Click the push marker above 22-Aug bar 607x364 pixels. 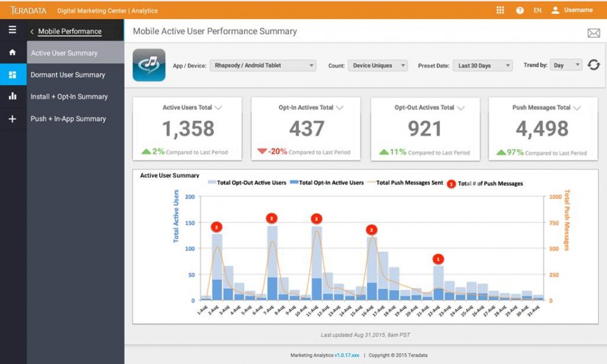click(438, 259)
